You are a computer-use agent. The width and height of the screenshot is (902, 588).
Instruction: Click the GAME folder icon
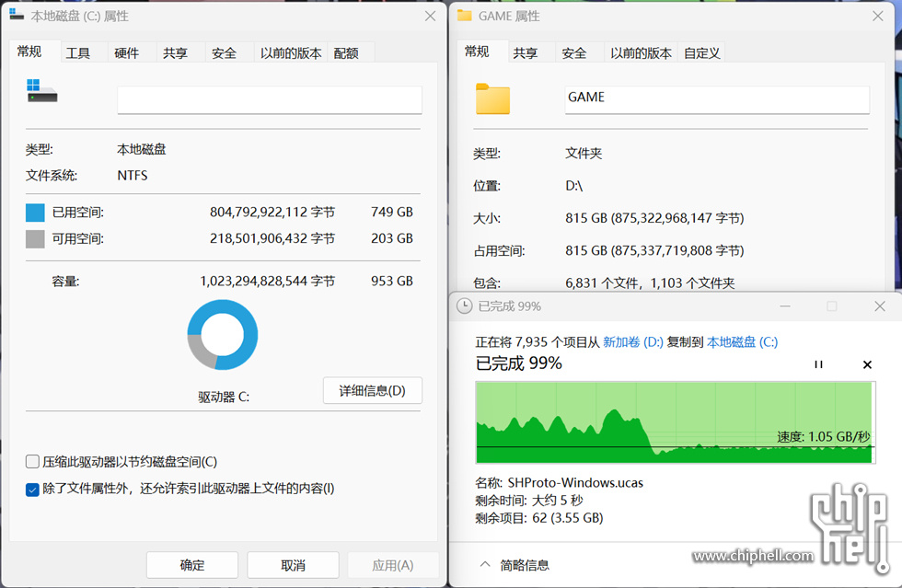tap(492, 99)
